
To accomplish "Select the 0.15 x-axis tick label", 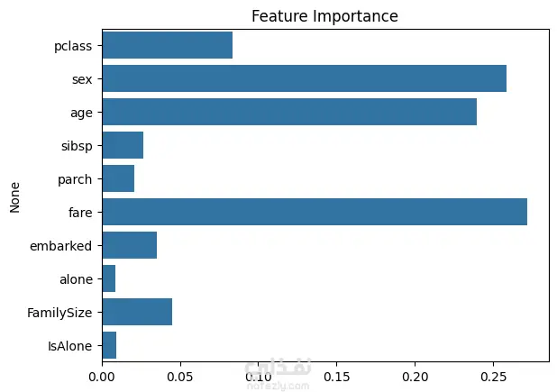I will coord(336,372).
